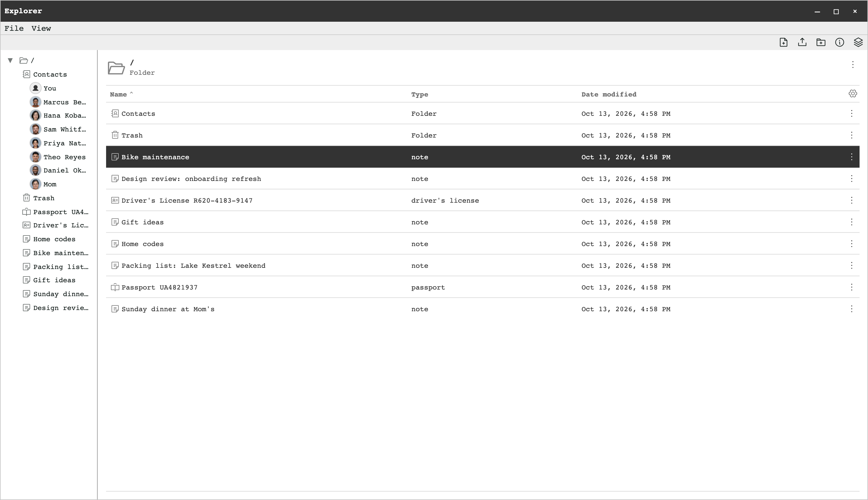Select Home codes in the sidebar tree
The width and height of the screenshot is (868, 500).
click(54, 239)
